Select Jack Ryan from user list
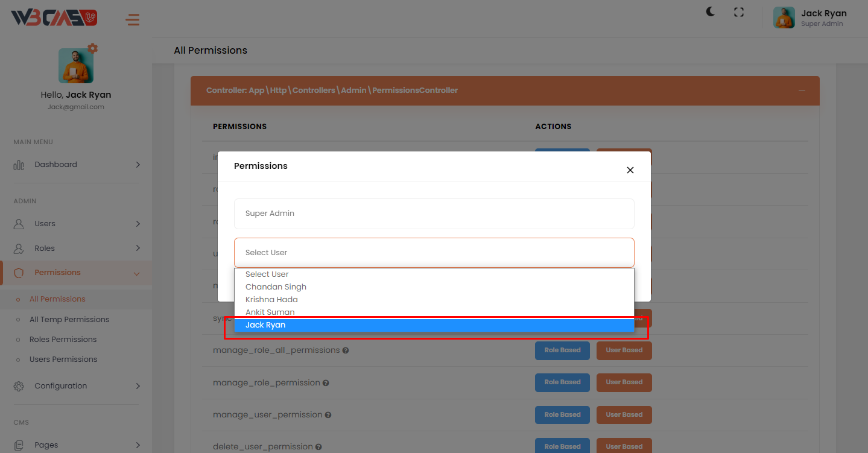Image resolution: width=868 pixels, height=453 pixels. tap(434, 325)
